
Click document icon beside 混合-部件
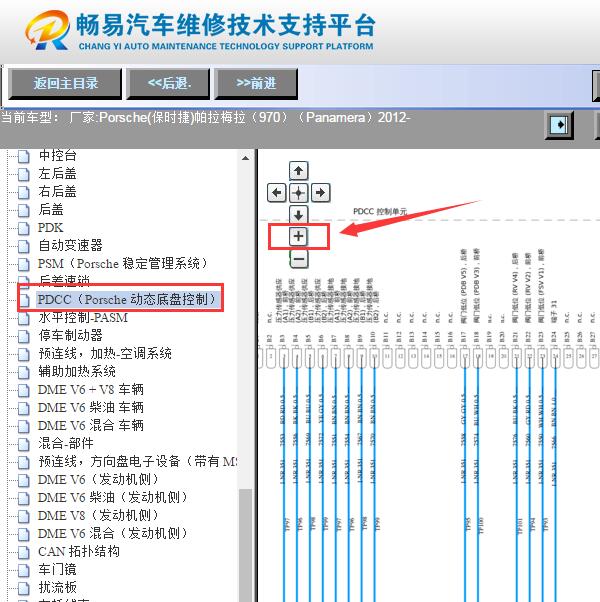[x=23, y=444]
